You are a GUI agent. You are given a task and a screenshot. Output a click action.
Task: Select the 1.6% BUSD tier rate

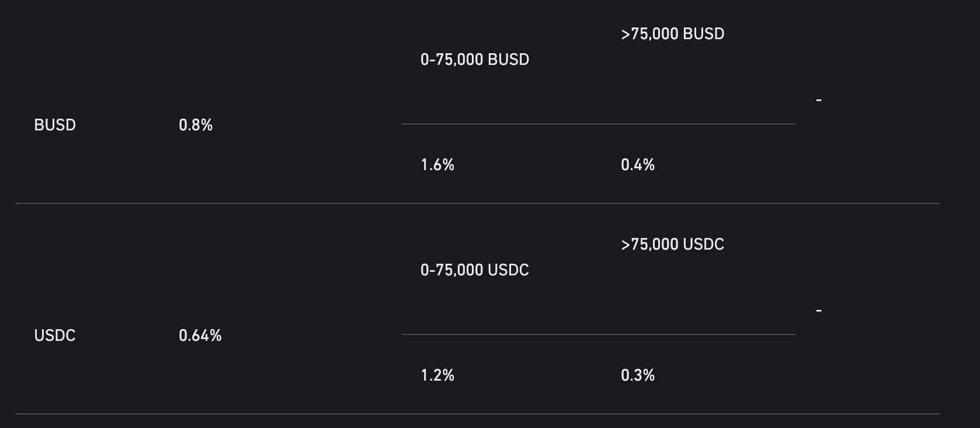tap(437, 165)
